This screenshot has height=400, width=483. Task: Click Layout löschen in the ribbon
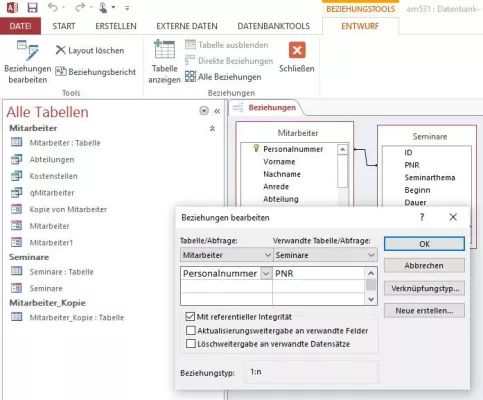pyautogui.click(x=90, y=50)
